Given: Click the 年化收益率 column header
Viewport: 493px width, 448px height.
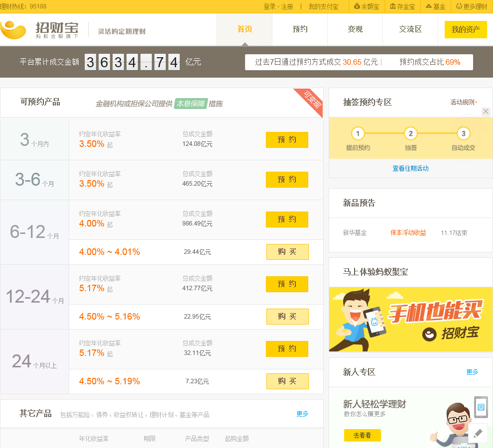Looking at the screenshot, I should [94, 439].
